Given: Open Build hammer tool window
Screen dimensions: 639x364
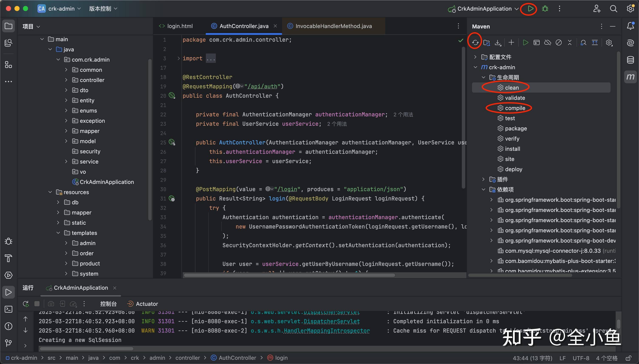Looking at the screenshot, I should point(8,258).
